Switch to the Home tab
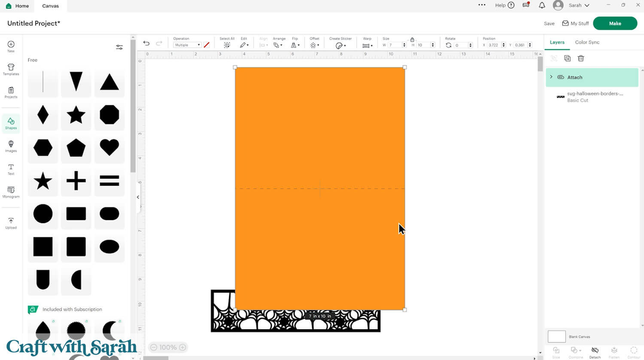644x360 pixels. click(x=18, y=6)
